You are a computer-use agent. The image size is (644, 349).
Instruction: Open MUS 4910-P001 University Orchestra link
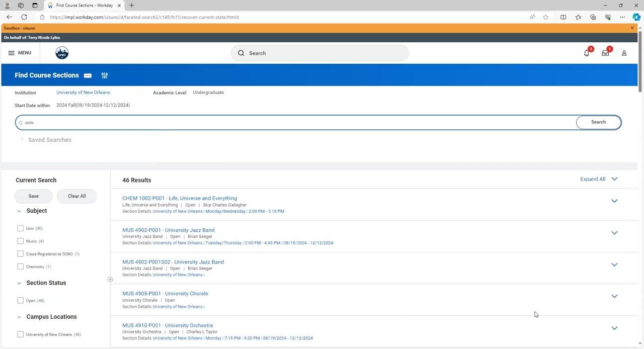[x=168, y=325]
